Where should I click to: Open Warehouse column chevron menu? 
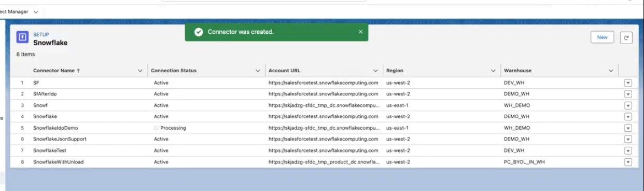click(611, 71)
